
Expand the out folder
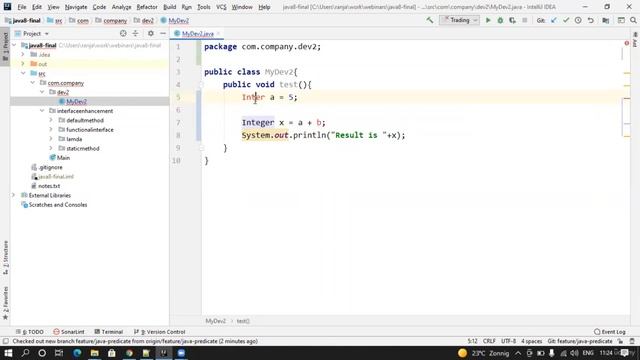23,64
